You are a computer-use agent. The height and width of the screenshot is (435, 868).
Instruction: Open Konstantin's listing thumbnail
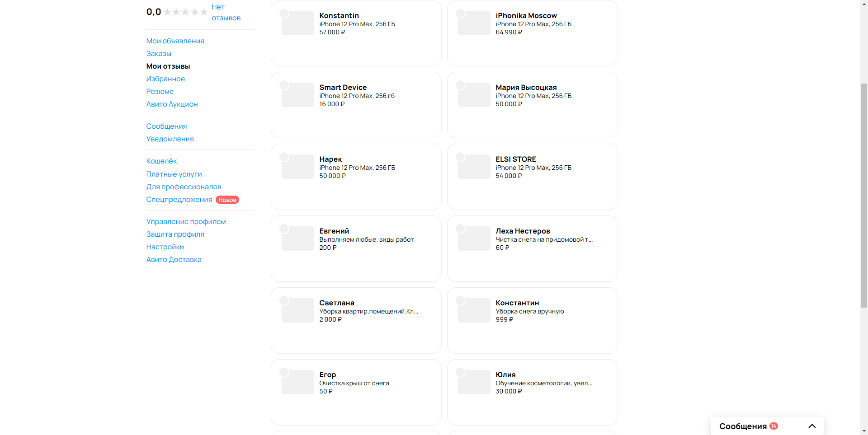pyautogui.click(x=298, y=23)
